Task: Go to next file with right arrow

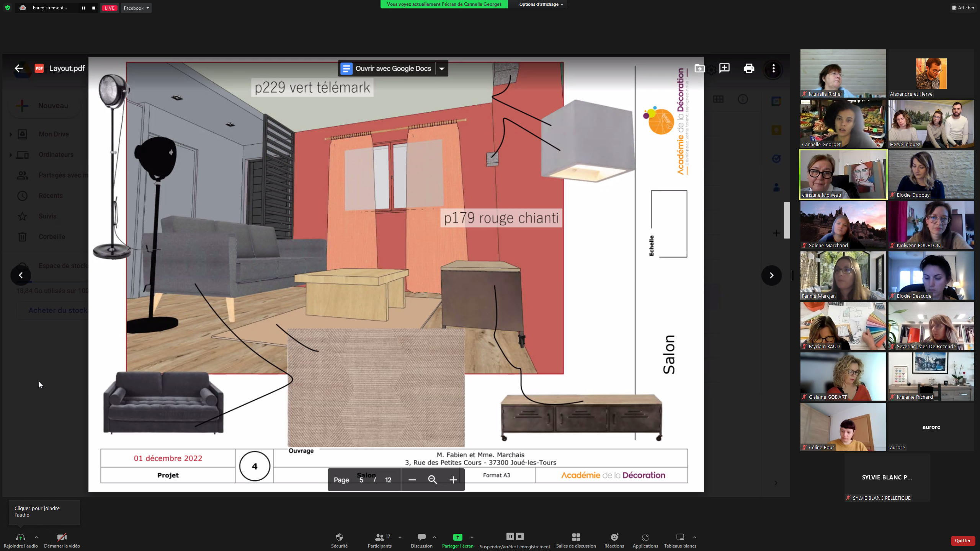Action: click(x=771, y=275)
